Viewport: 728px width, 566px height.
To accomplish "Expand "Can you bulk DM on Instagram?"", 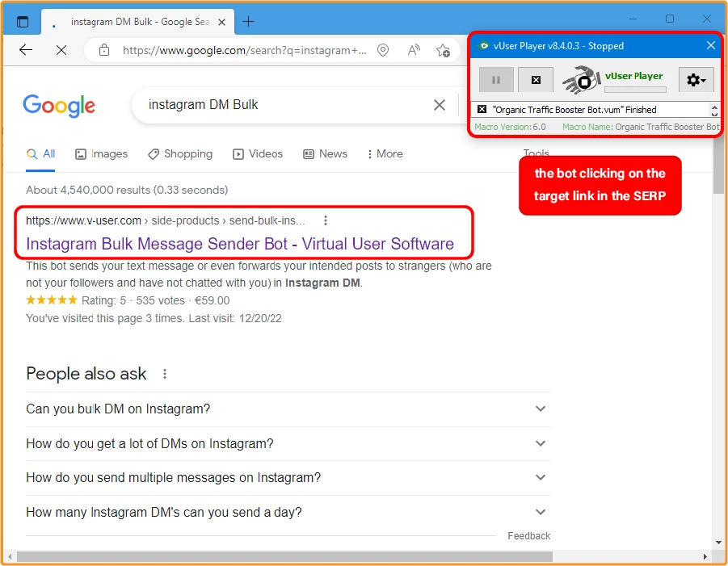I will pos(288,409).
